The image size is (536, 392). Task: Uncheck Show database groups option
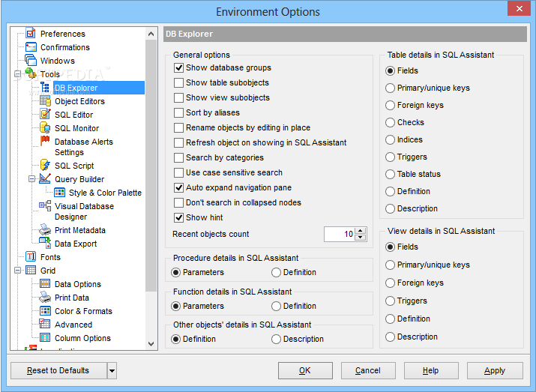pyautogui.click(x=178, y=67)
